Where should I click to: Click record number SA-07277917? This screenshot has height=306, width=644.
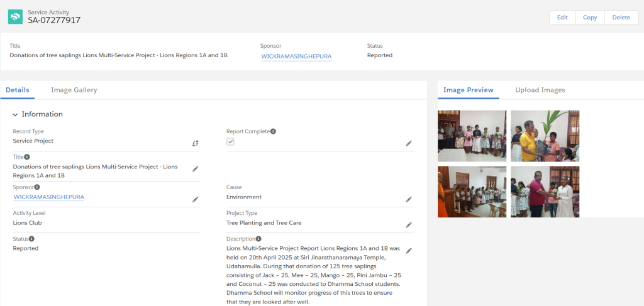[x=54, y=20]
